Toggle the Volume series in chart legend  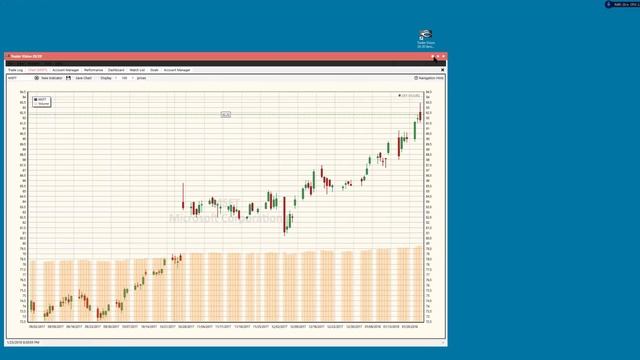pos(41,104)
